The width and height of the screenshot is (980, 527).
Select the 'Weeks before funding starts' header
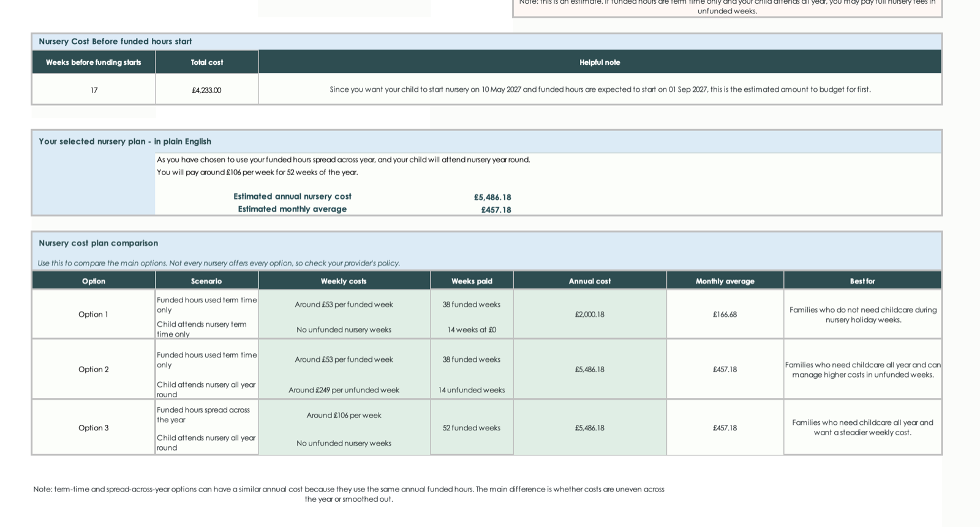coord(94,62)
